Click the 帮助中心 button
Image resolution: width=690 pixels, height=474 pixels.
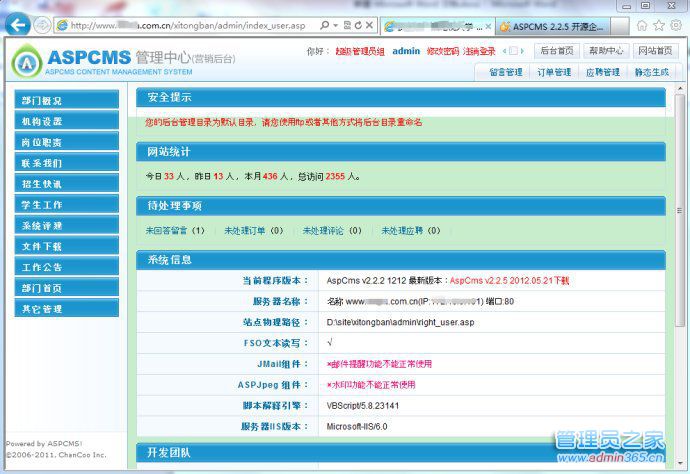pos(606,51)
